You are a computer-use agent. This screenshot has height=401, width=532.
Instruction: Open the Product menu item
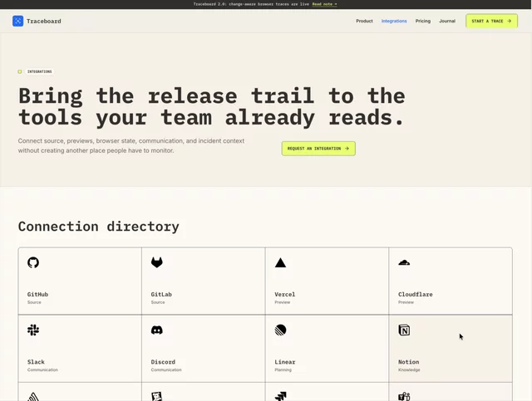tap(364, 21)
